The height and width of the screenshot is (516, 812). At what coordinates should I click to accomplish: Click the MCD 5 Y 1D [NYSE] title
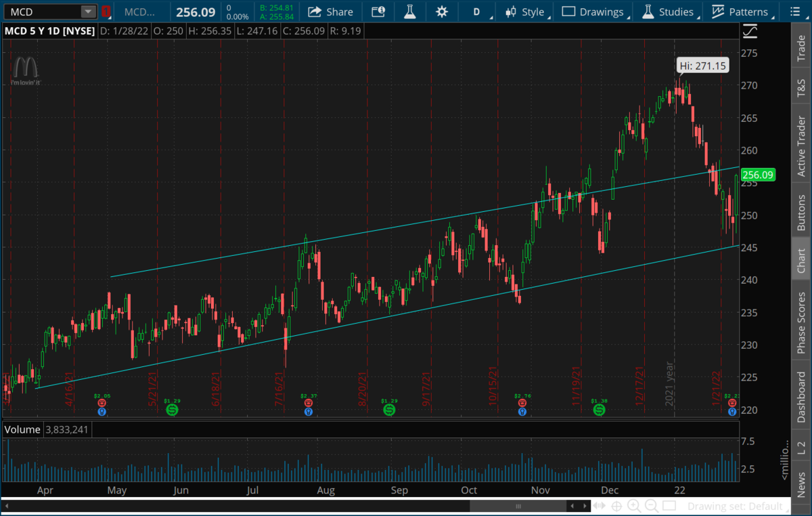coord(49,30)
